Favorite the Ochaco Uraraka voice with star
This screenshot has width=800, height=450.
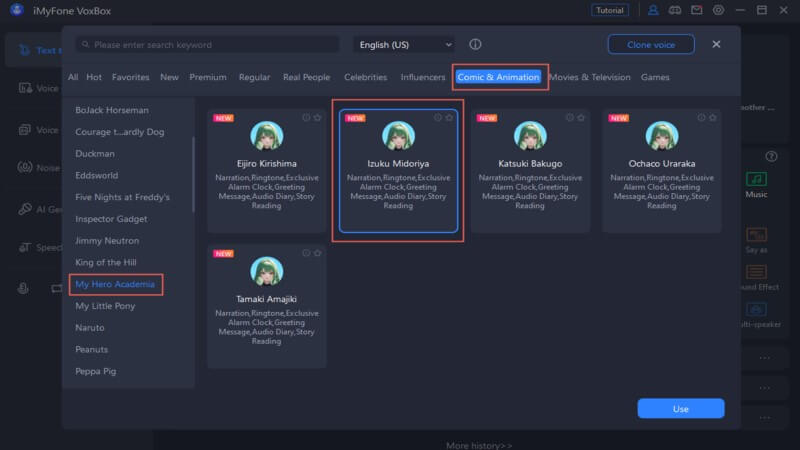pyautogui.click(x=713, y=118)
